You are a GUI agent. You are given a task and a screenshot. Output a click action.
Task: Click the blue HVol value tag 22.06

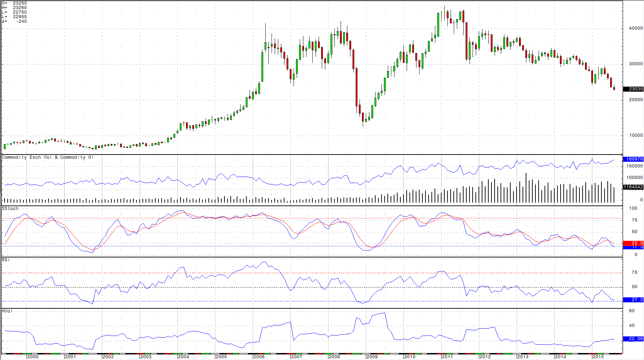[634, 339]
